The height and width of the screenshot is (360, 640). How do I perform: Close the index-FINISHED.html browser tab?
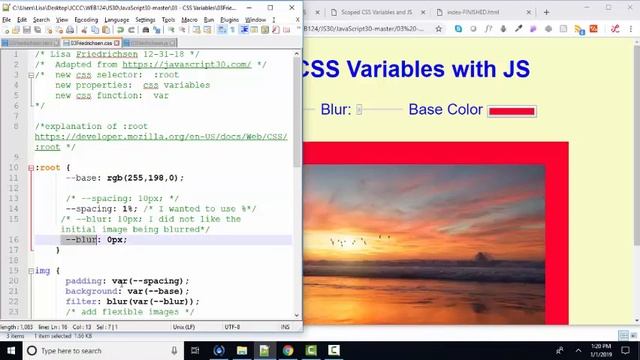click(x=529, y=12)
